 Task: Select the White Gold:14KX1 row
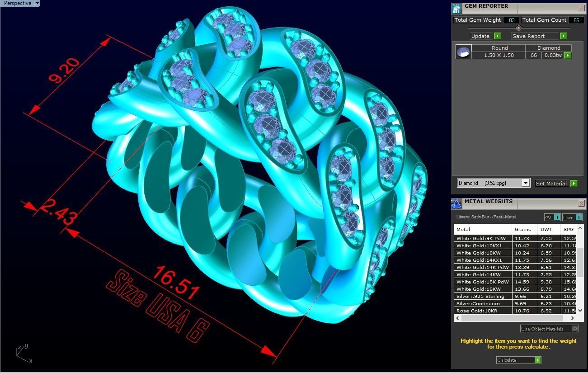coord(516,260)
